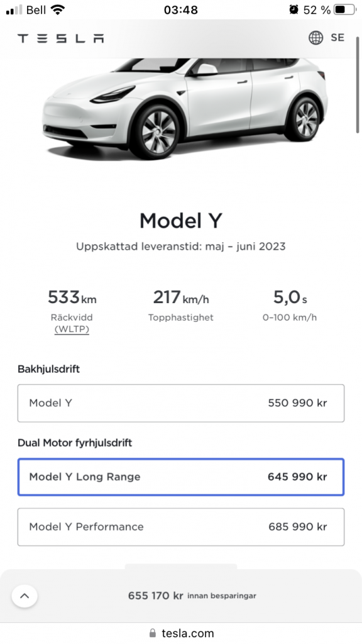This screenshot has width=362, height=644.
Task: Tap the alarm clock status icon
Action: (293, 9)
